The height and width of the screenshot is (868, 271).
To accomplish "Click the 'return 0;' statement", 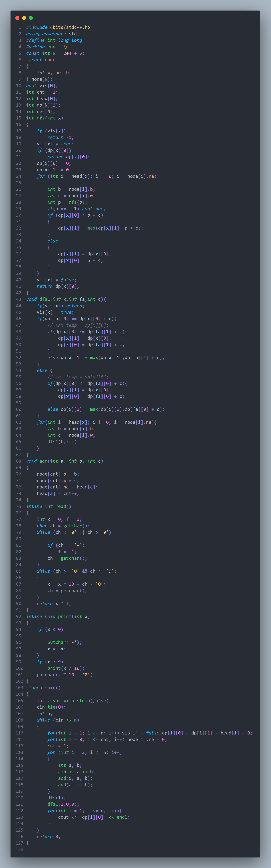I will click(x=49, y=837).
